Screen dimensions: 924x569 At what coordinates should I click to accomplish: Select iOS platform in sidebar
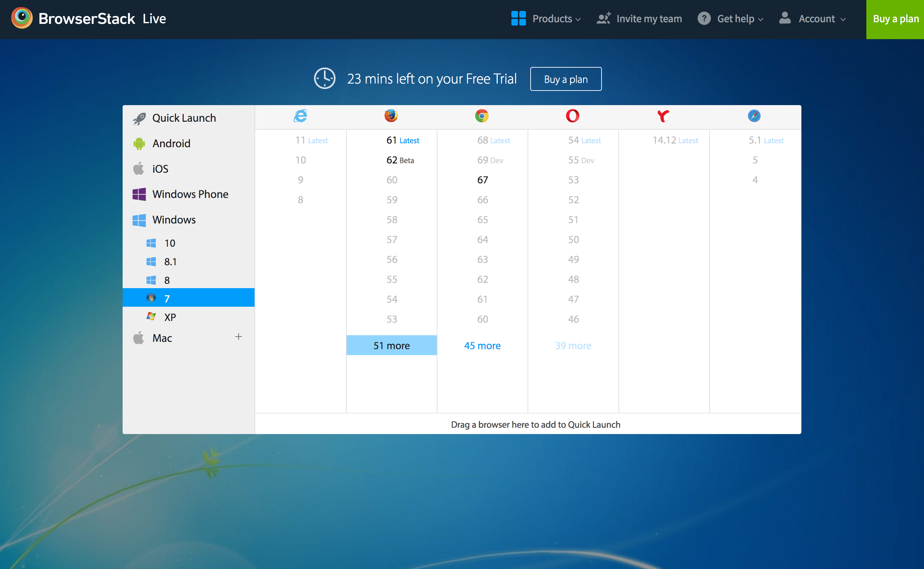(x=188, y=168)
